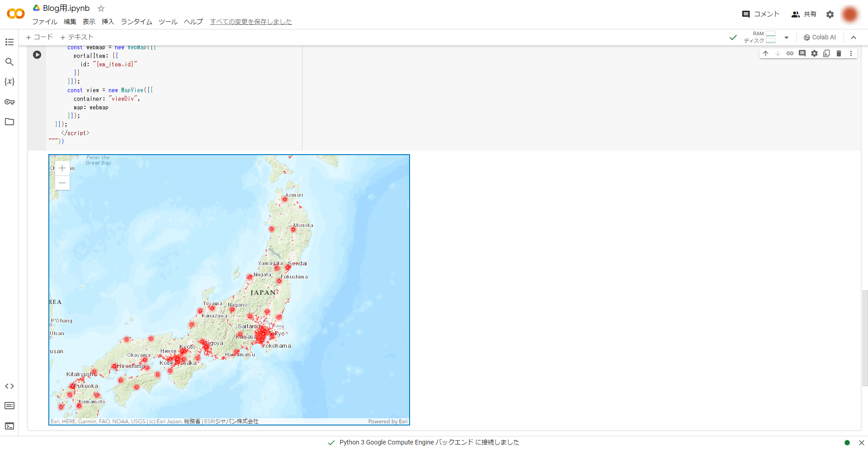Open the terminal panel
This screenshot has width=868, height=449.
pyautogui.click(x=9, y=426)
